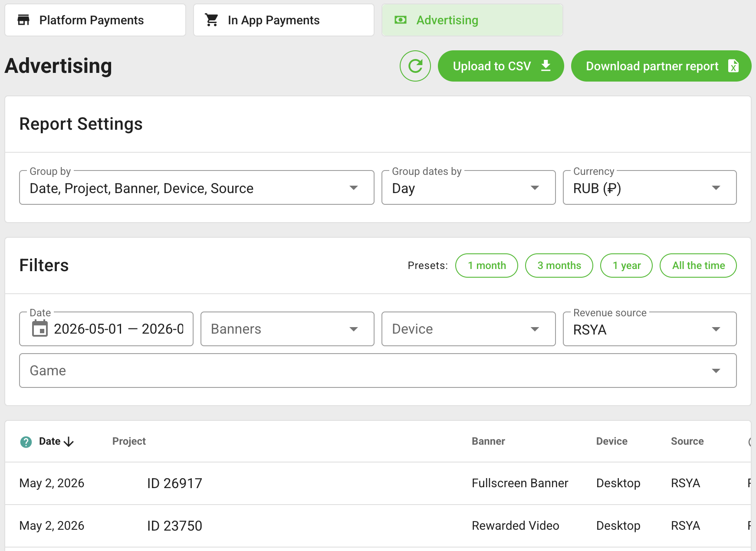The height and width of the screenshot is (551, 756).
Task: Click the help question mark icon near Date
Action: point(26,442)
